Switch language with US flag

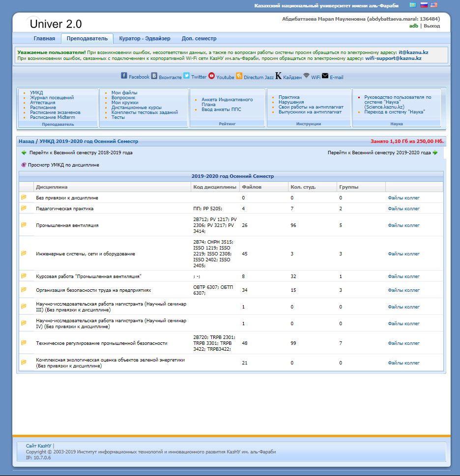[x=434, y=5]
